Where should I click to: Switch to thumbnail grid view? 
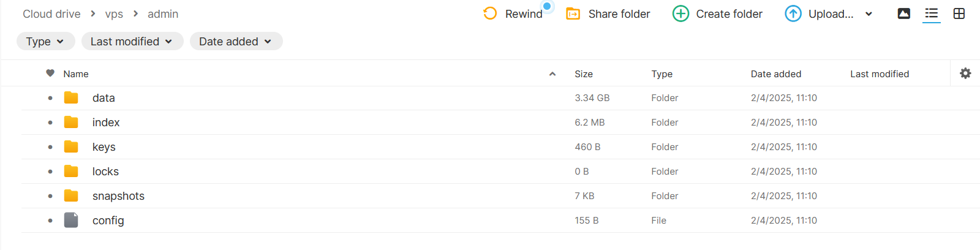click(959, 13)
